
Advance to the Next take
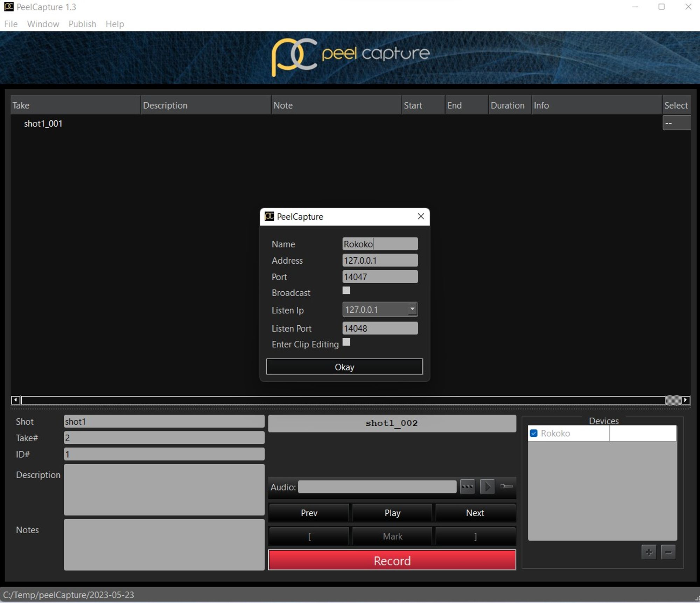(475, 513)
